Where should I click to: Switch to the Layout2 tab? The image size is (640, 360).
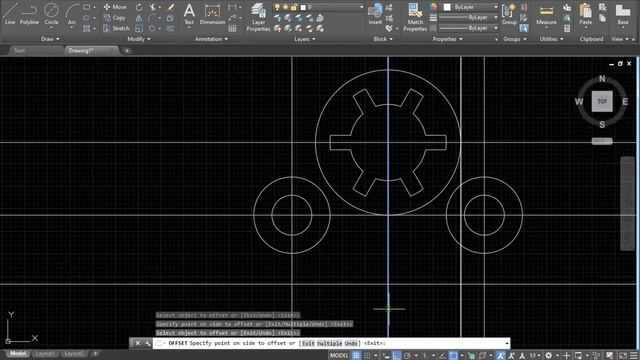pyautogui.click(x=73, y=354)
